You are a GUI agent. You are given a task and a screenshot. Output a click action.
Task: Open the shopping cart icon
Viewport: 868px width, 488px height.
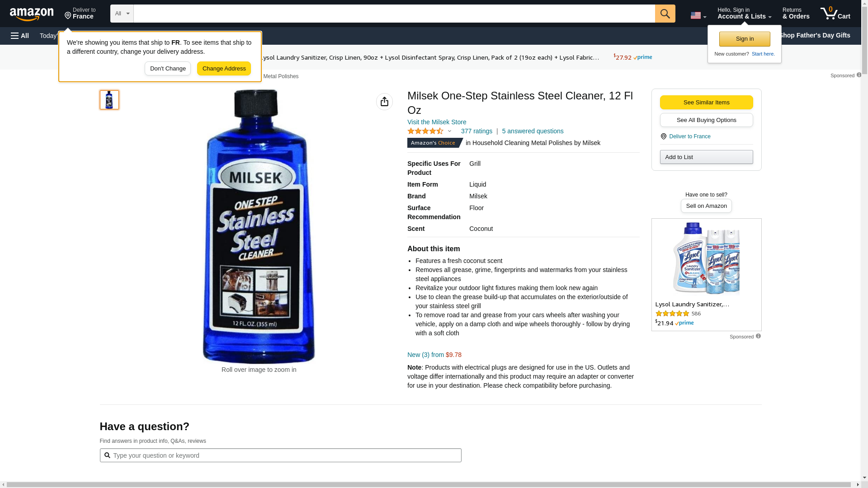[835, 14]
